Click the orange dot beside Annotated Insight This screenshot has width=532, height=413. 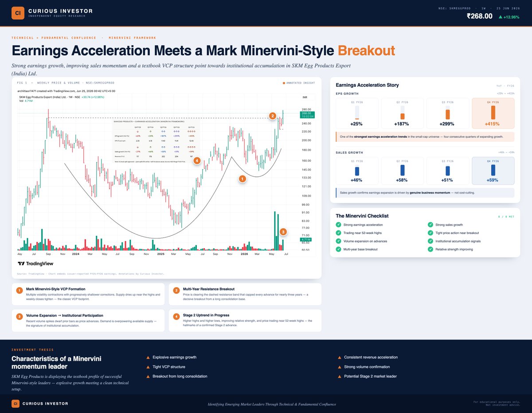tap(284, 83)
